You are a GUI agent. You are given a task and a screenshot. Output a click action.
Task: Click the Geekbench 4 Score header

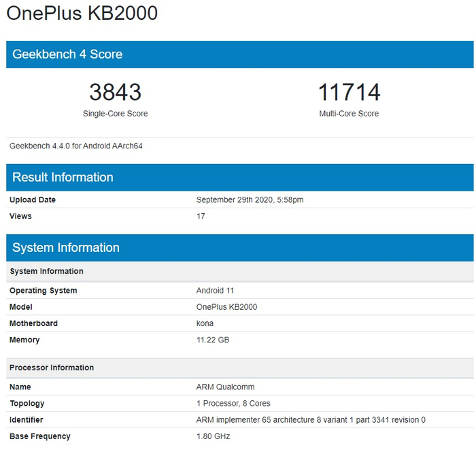click(67, 54)
